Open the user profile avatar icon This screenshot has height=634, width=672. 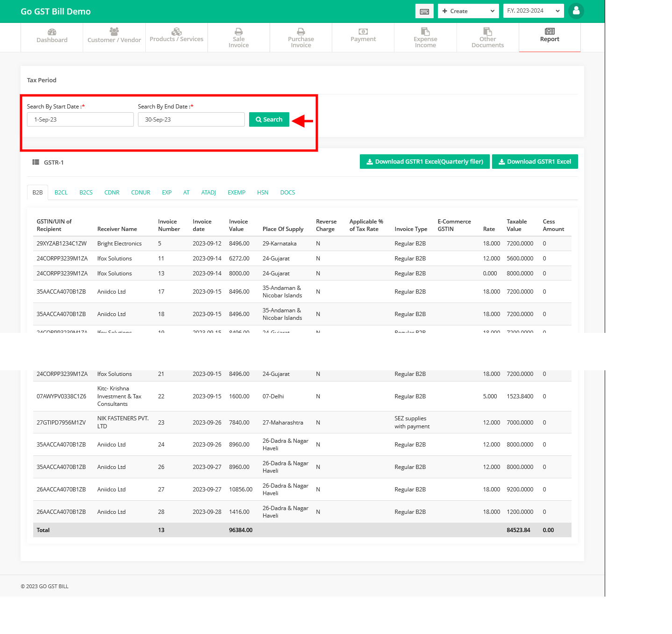click(x=576, y=11)
